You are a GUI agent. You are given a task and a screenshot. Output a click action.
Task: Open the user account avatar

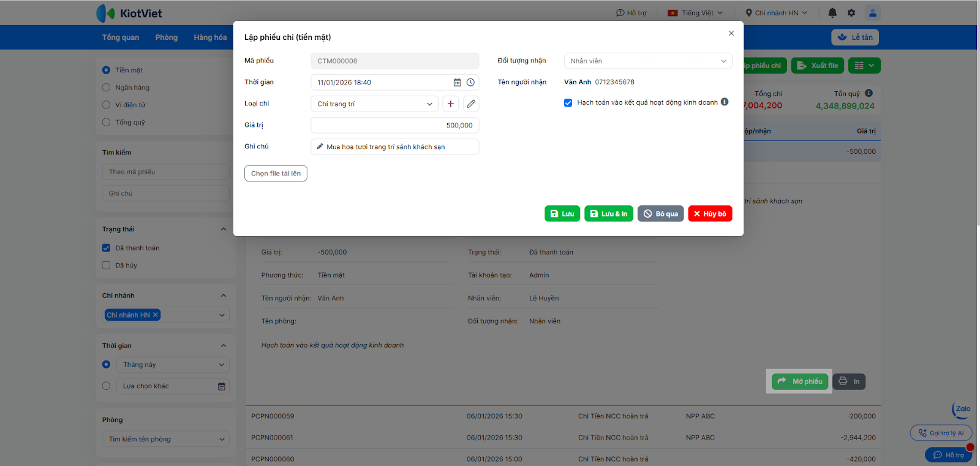[873, 13]
